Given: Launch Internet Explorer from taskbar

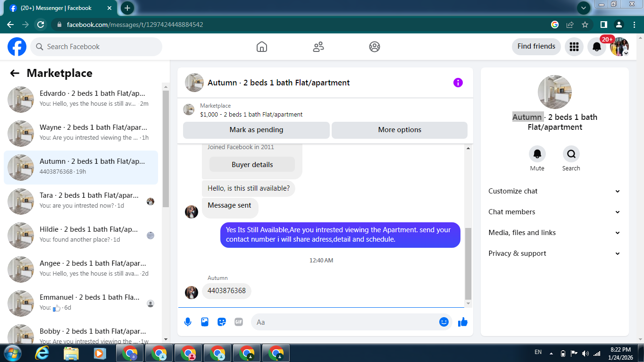Looking at the screenshot, I should pyautogui.click(x=42, y=353).
